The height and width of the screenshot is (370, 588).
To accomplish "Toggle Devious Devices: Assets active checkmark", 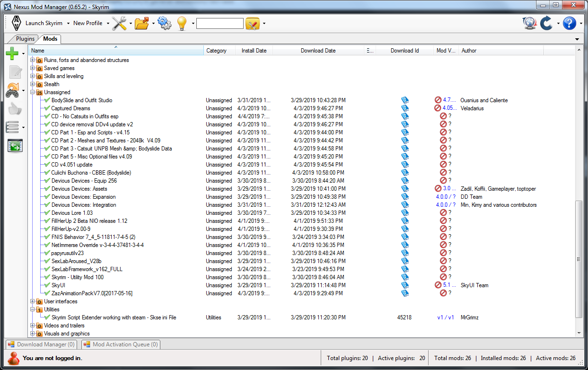I will (47, 189).
